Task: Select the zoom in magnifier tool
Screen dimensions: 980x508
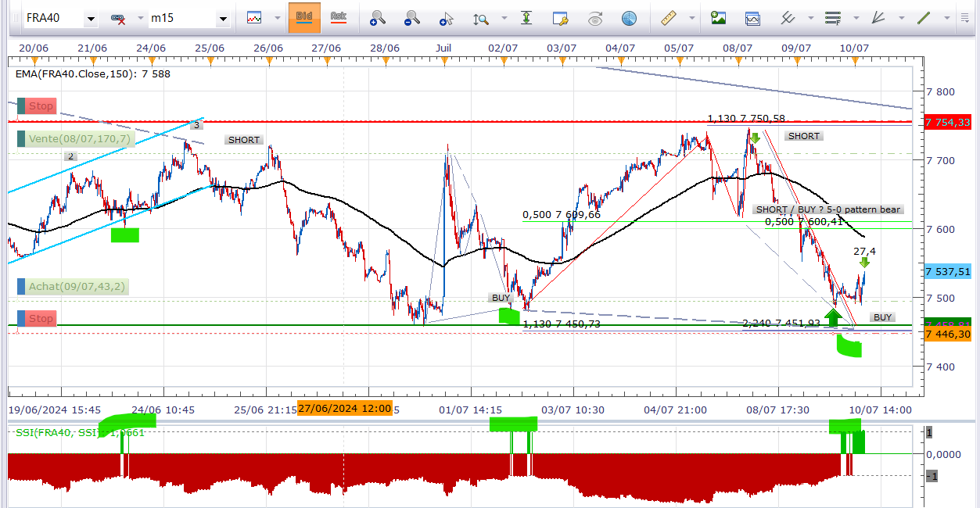Action: (378, 17)
